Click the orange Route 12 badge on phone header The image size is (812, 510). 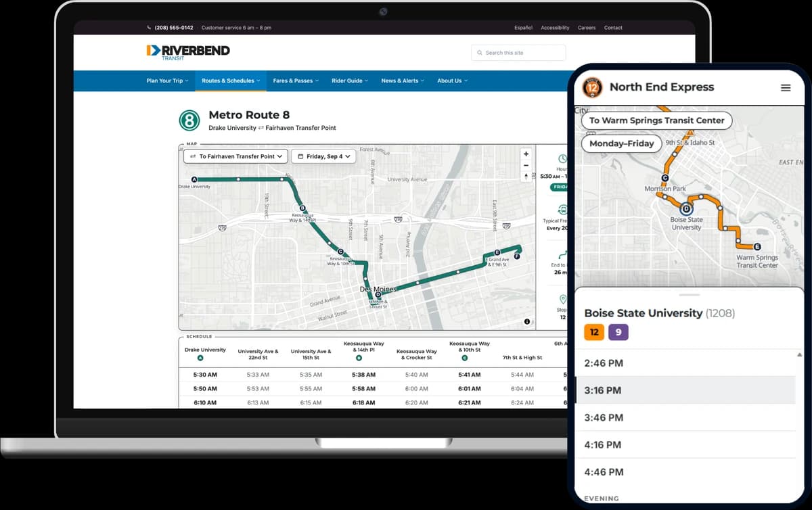pos(592,87)
